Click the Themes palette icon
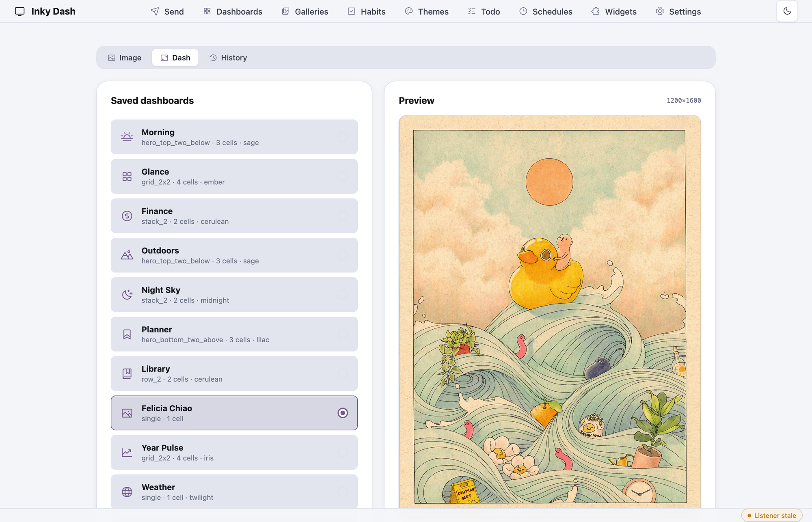This screenshot has height=522, width=812. coord(409,11)
